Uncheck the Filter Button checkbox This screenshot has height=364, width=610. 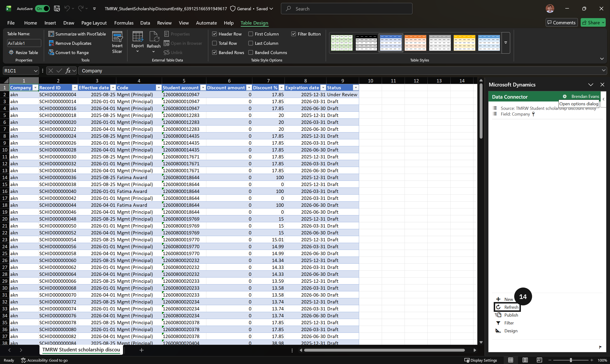point(293,34)
